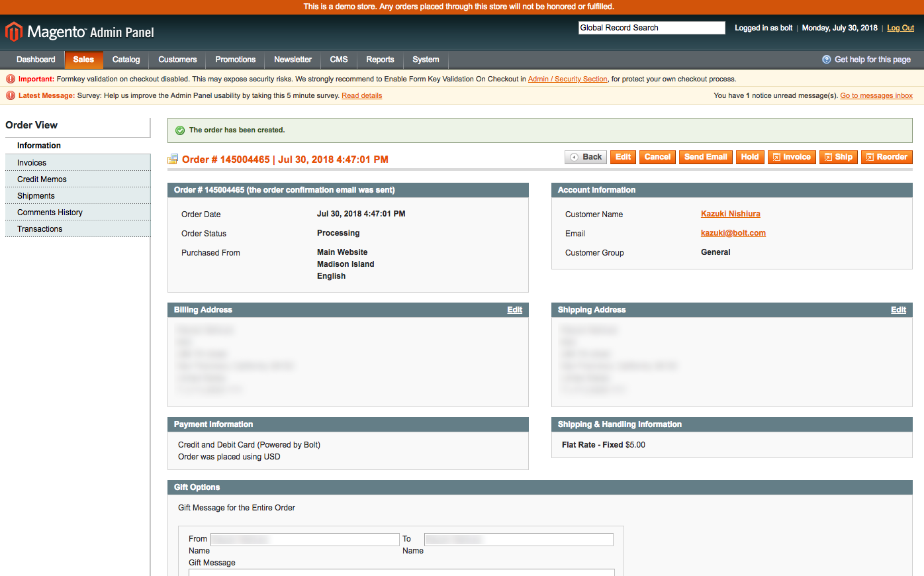The height and width of the screenshot is (576, 924).
Task: Click the Reorder button
Action: coord(887,157)
